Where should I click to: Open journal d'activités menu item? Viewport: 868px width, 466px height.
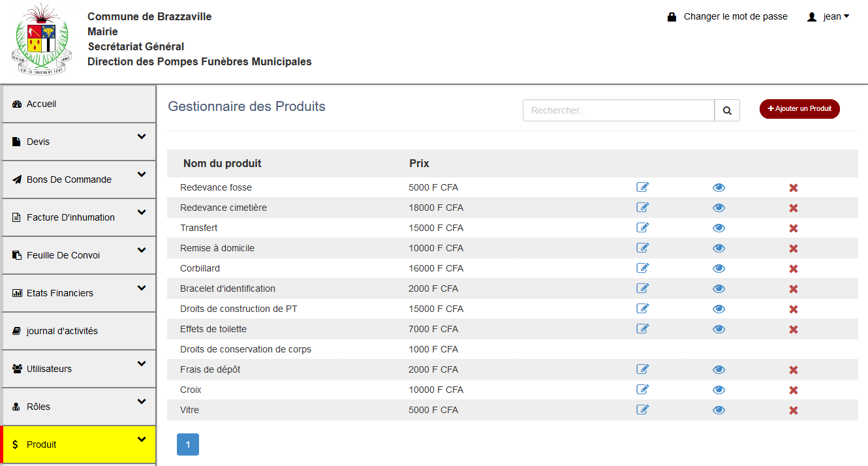tap(62, 331)
